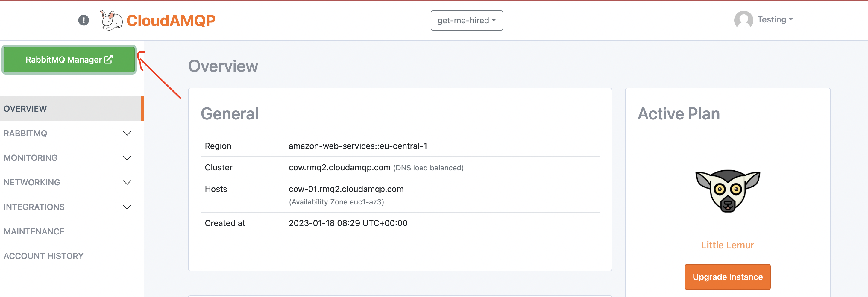Open the RabbitMQ Manager button

coord(69,60)
